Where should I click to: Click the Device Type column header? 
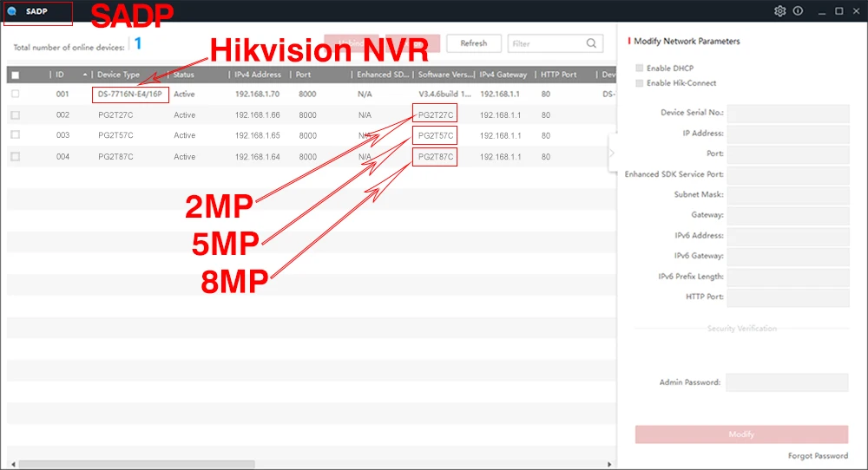pos(118,75)
